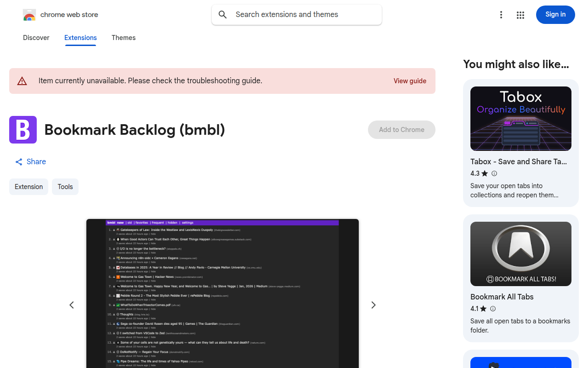Open the Tabox extension thumbnail
The height and width of the screenshot is (368, 588).
coord(520,119)
